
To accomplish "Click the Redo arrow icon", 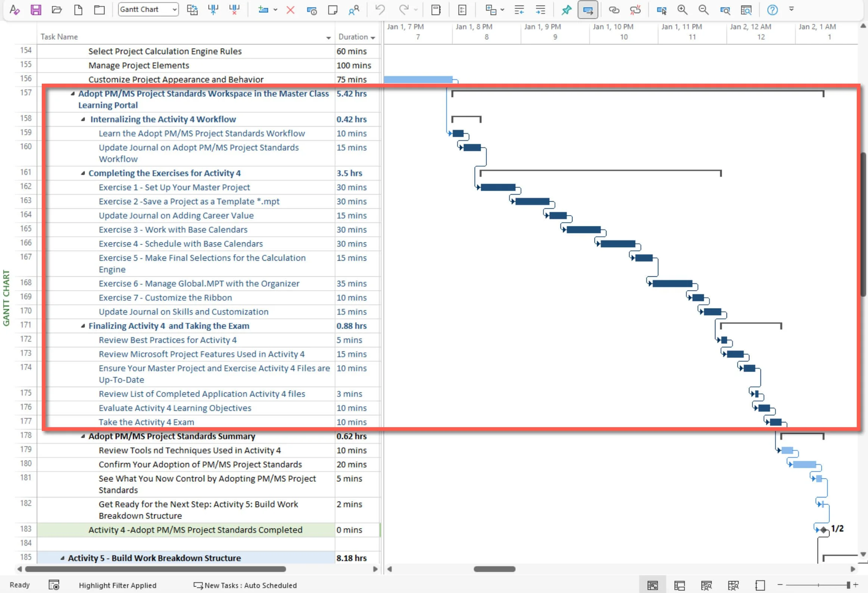I will [x=404, y=10].
